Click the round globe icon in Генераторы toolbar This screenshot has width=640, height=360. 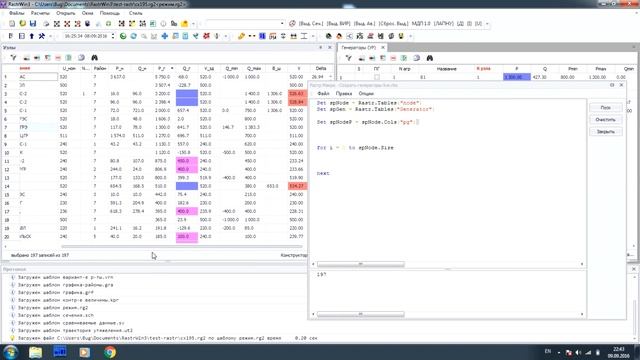pos(416,58)
